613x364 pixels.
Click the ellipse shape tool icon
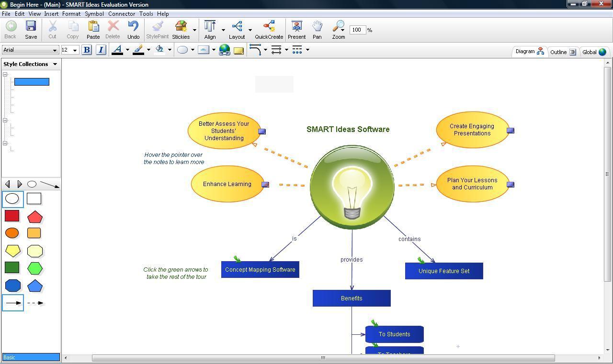pyautogui.click(x=182, y=50)
